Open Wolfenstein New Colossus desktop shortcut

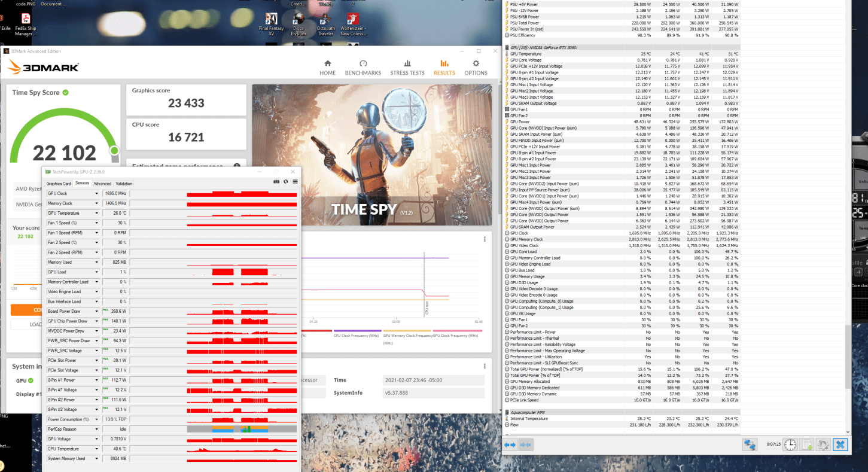point(353,25)
